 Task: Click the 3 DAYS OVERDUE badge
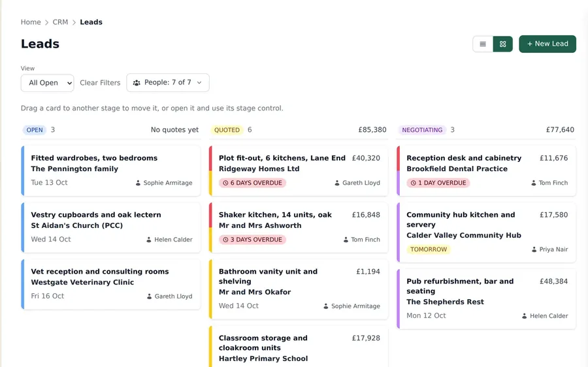[x=252, y=240]
